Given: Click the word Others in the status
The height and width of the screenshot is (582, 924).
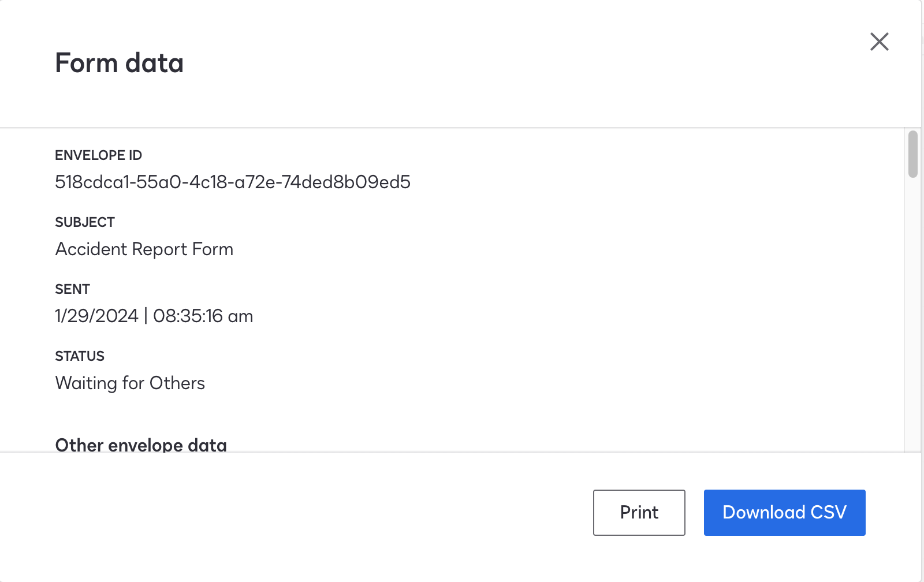Looking at the screenshot, I should [x=177, y=383].
